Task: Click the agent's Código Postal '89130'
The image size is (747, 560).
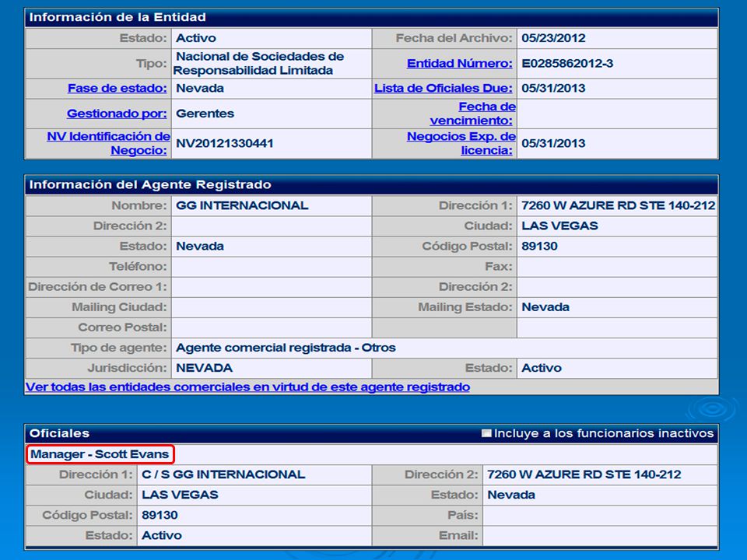Action: 539,247
